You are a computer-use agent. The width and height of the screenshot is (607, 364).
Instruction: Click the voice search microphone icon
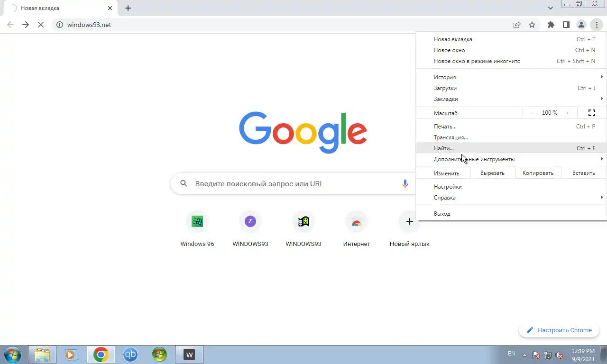click(x=405, y=184)
